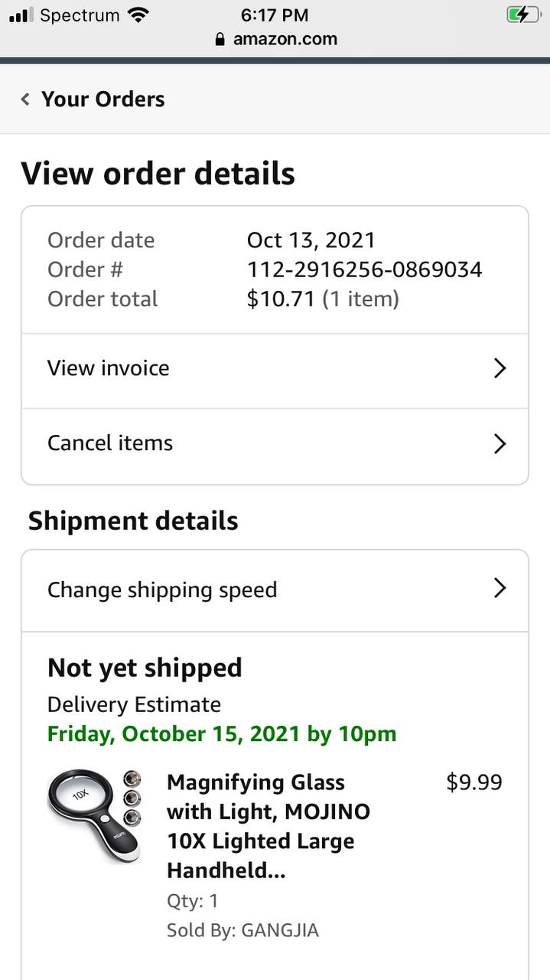Choose the Change shipping speed option
This screenshot has height=980, width=550.
162,590
